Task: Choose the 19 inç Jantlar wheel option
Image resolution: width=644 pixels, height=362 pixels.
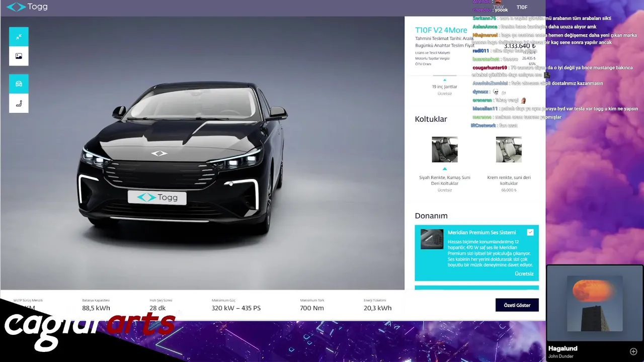Action: [x=445, y=86]
